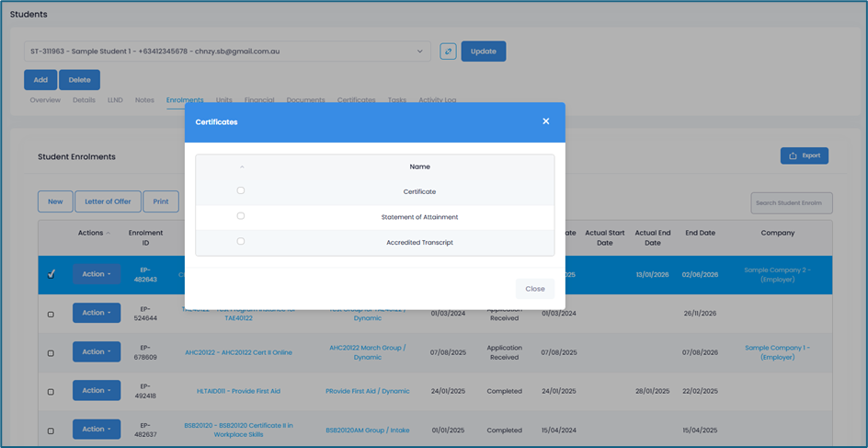Screen dimensions: 868x448
Task: Tick checkbox for enrolment EP-678609
Action: tap(51, 353)
